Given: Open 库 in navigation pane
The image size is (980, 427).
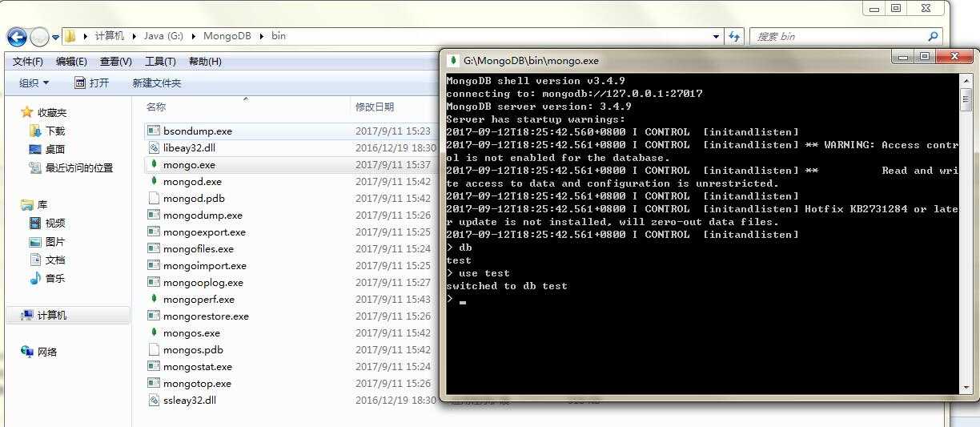Looking at the screenshot, I should [42, 204].
